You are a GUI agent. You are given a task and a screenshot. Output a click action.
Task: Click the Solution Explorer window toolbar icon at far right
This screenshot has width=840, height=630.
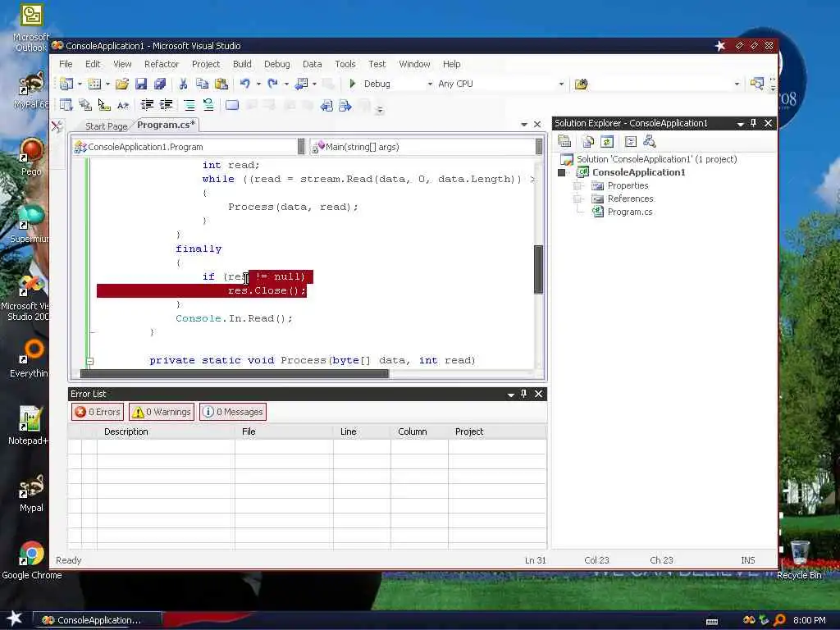tap(756, 84)
